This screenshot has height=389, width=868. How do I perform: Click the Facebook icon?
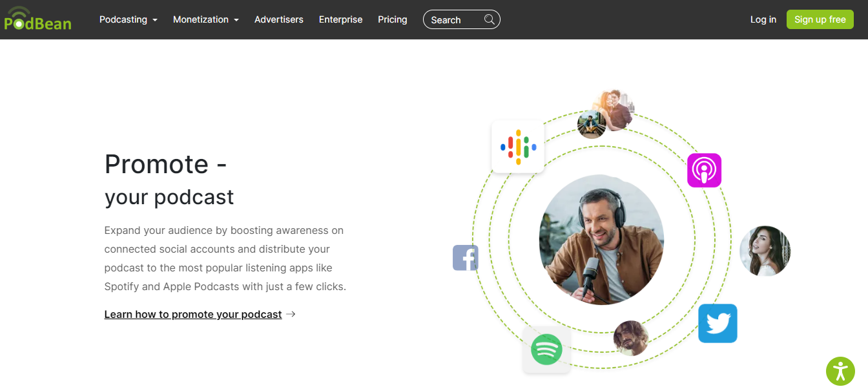(466, 258)
